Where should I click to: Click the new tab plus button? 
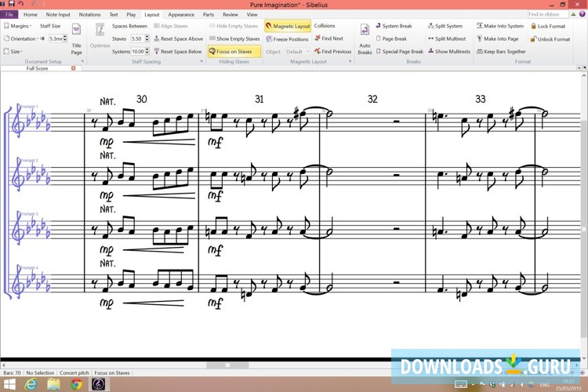point(579,68)
